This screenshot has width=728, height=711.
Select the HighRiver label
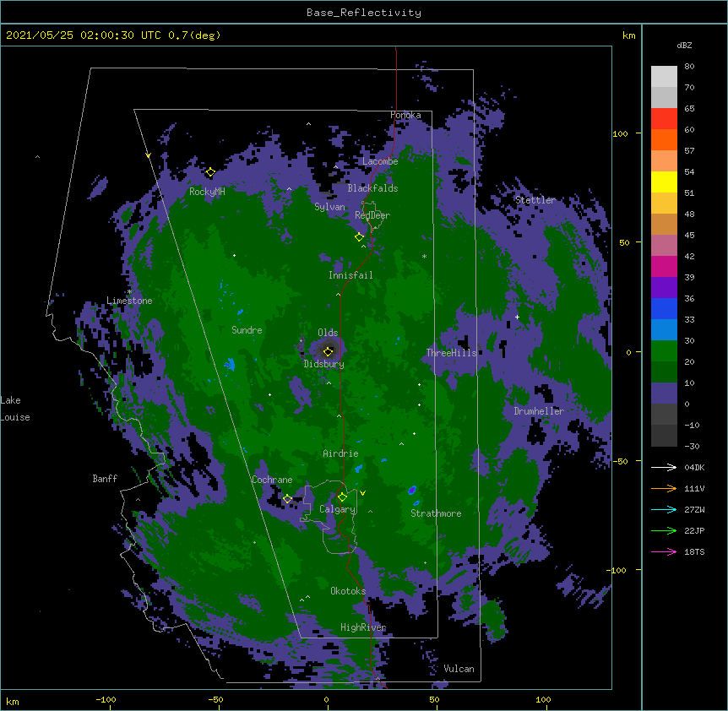363,627
